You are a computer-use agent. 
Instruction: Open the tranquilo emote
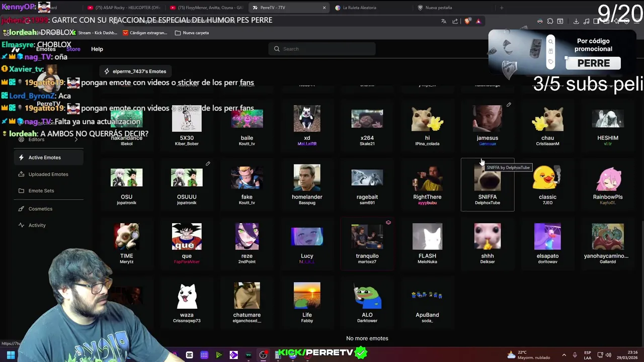point(367,244)
